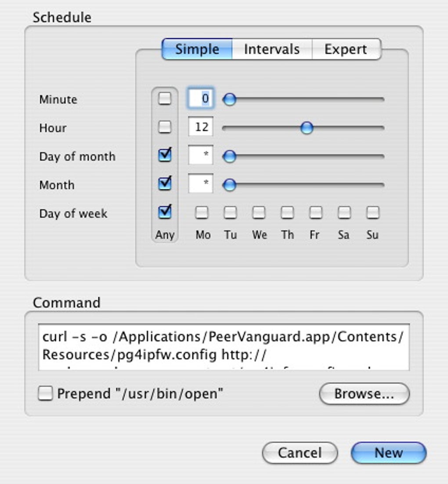
Task: Tick the Monday (Mo) checkbox
Action: [x=202, y=213]
